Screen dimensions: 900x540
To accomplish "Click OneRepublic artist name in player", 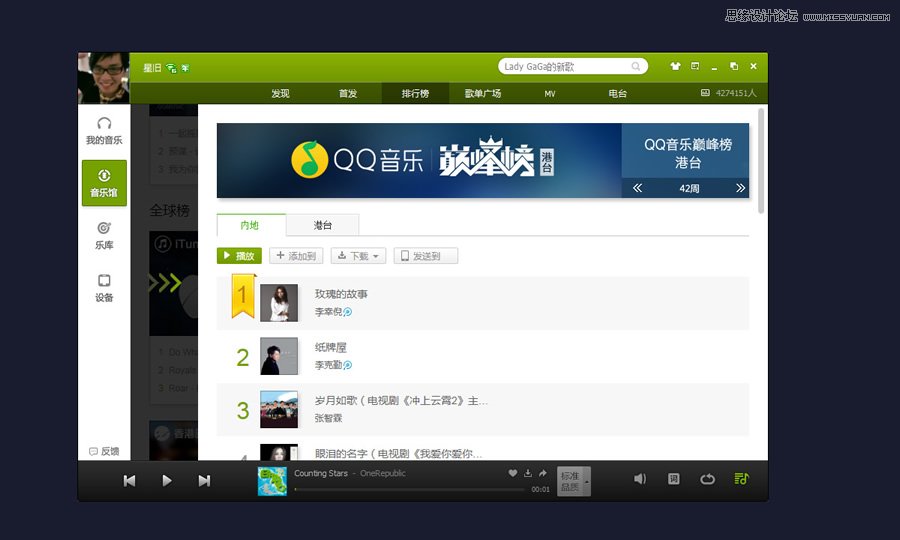I will 383,473.
